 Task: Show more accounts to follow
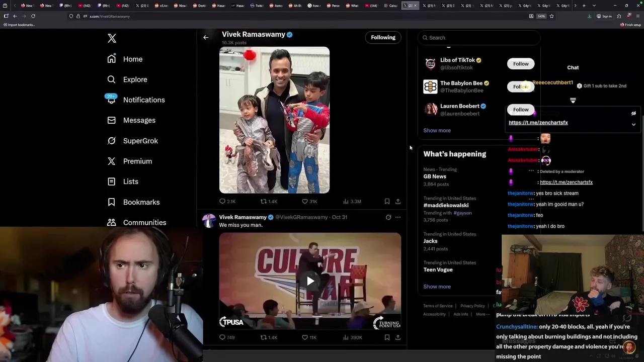[x=437, y=130]
